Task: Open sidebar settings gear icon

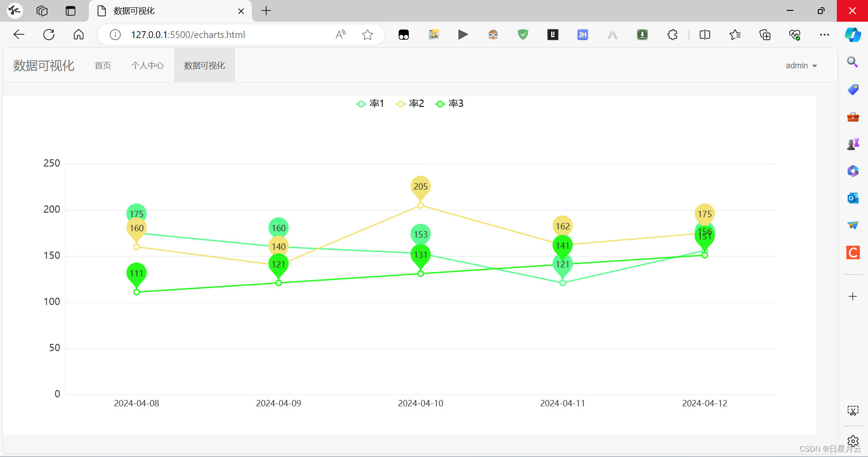Action: tap(853, 441)
